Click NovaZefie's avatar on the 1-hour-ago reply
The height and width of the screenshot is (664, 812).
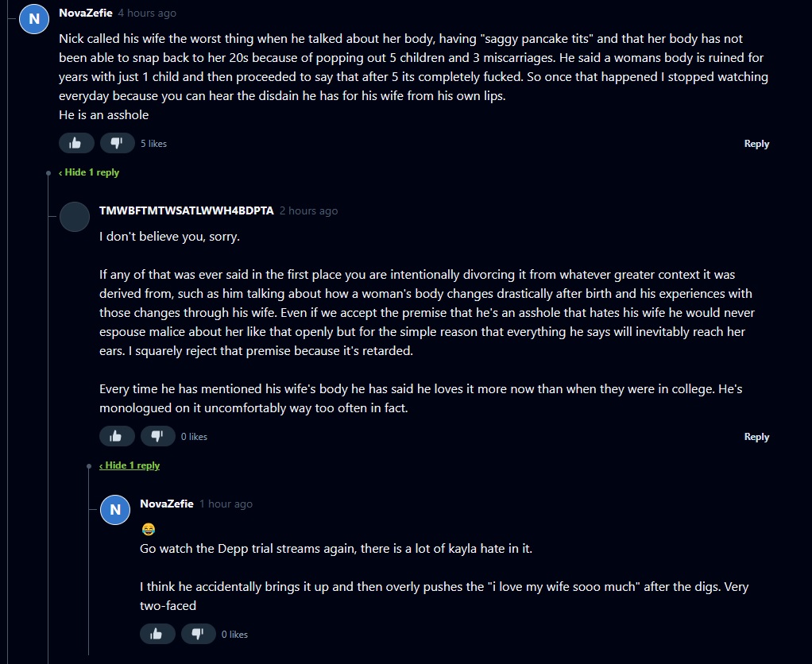point(115,509)
